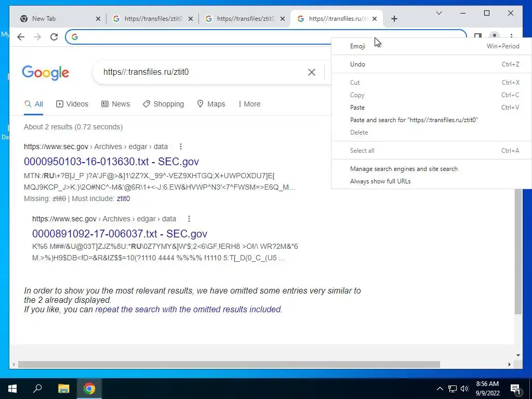Click the scroll left arrow
This screenshot has height=399, width=532.
coord(13,365)
